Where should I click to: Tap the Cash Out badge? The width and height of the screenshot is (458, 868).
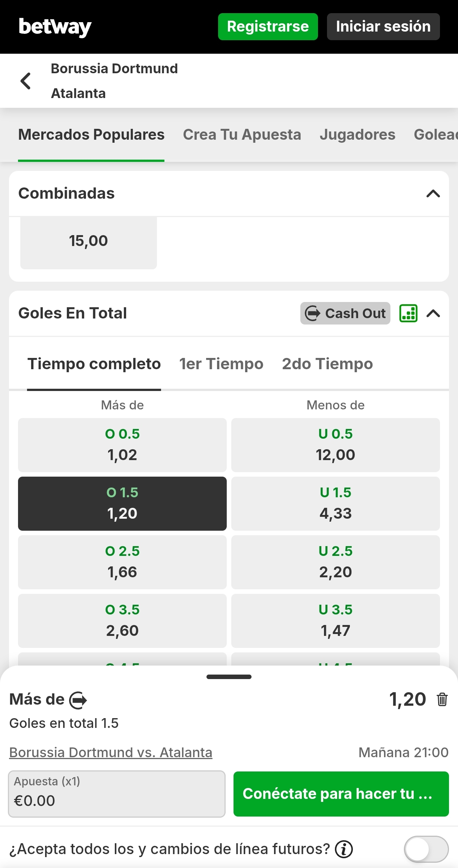(345, 313)
